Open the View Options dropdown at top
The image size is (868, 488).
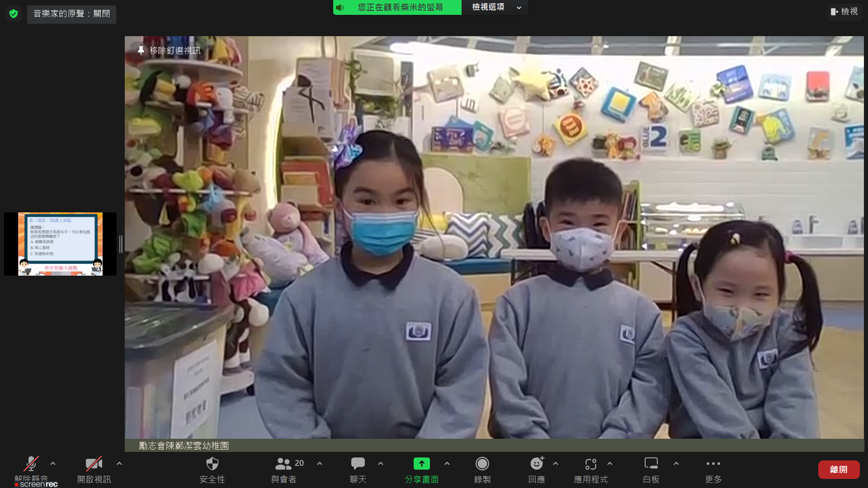coord(495,7)
